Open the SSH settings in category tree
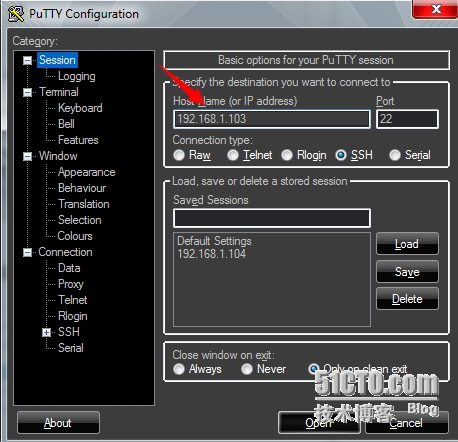This screenshot has width=458, height=442. tap(69, 332)
